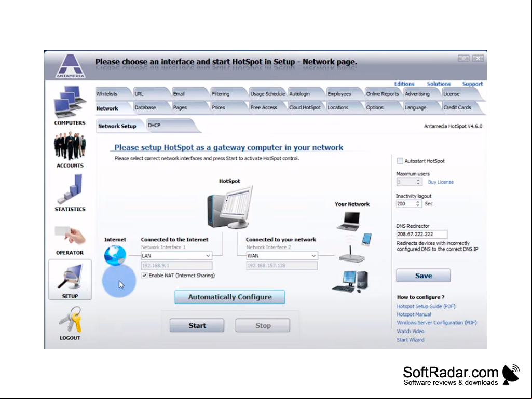This screenshot has width=532, height=399.
Task: Click the Internet globe icon
Action: tap(115, 255)
